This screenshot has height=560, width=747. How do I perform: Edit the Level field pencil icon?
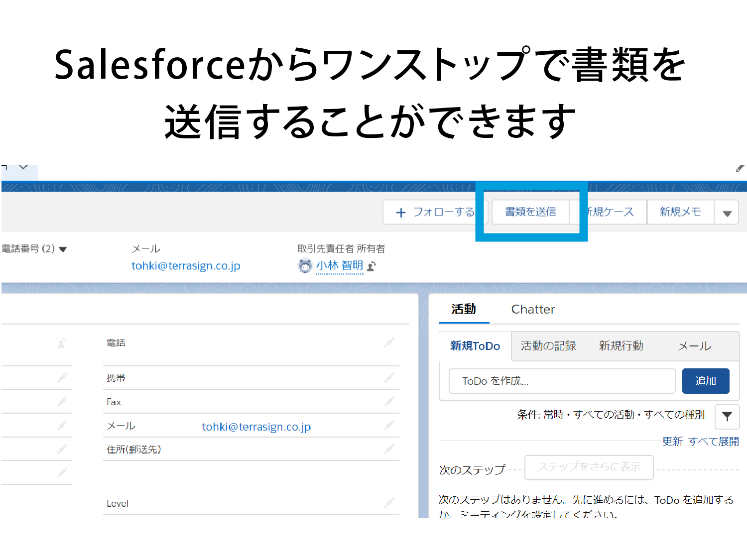point(389,503)
